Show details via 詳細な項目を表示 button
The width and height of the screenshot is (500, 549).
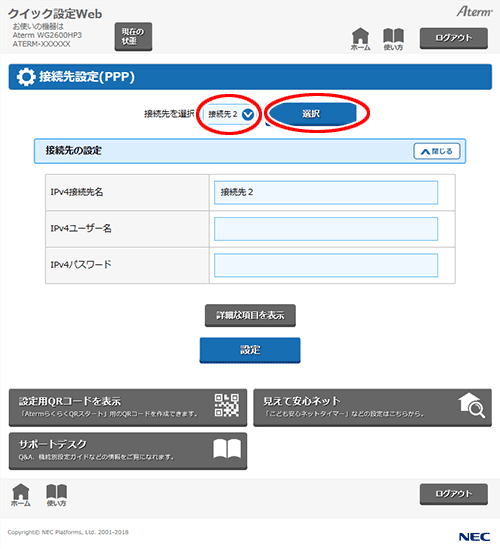click(250, 315)
